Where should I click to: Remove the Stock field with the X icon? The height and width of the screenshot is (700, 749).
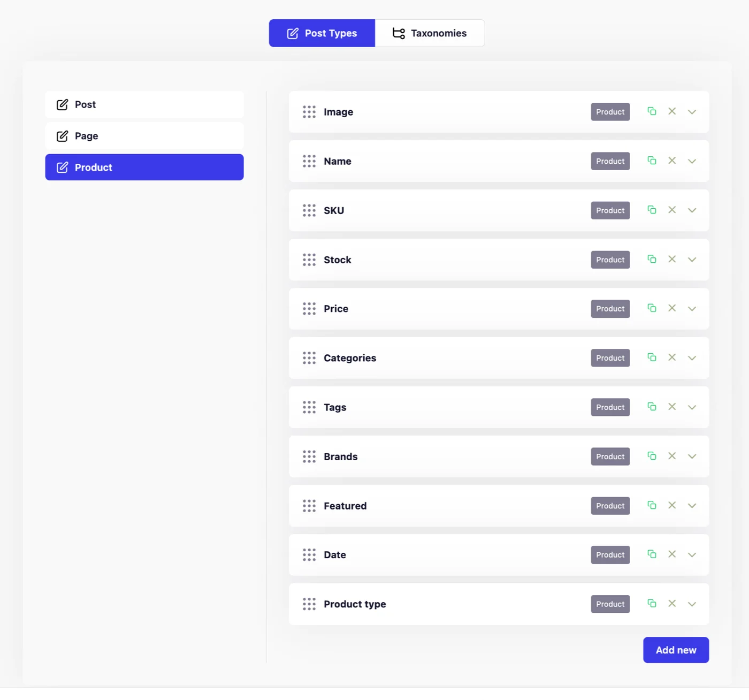pyautogui.click(x=672, y=259)
